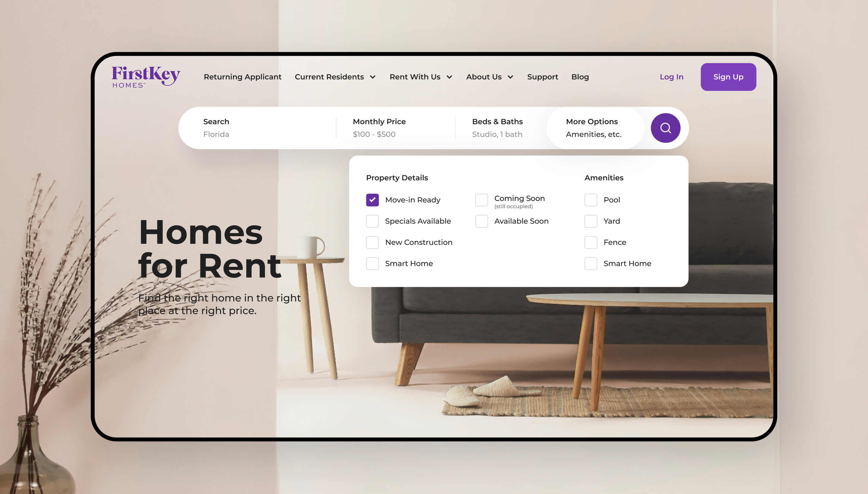The width and height of the screenshot is (868, 494).
Task: Expand the Beds & Baths dropdown
Action: coord(497,127)
